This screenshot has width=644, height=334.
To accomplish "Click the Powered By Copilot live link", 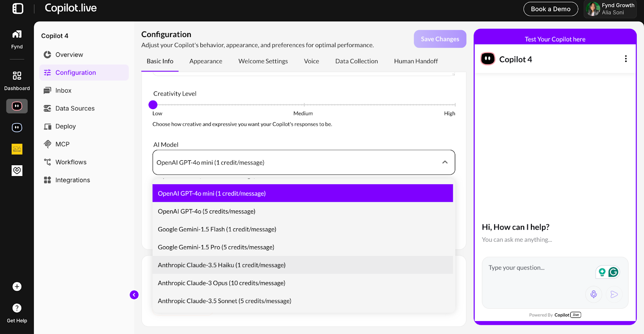I will [x=555, y=315].
